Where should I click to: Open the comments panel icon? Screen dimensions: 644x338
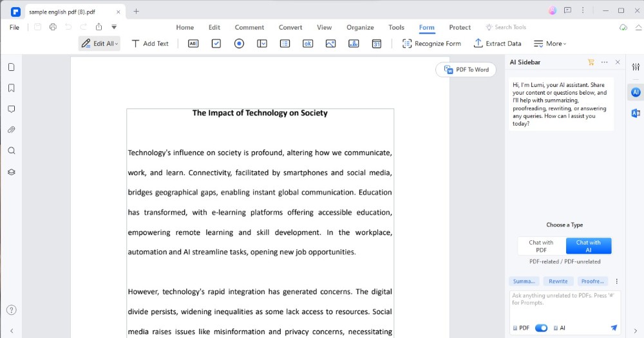pyautogui.click(x=12, y=109)
